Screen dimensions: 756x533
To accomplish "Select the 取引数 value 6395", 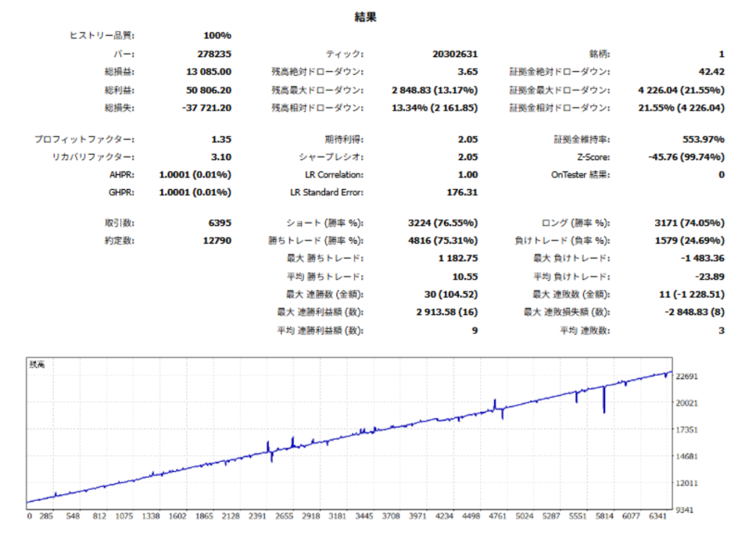I will (x=218, y=223).
